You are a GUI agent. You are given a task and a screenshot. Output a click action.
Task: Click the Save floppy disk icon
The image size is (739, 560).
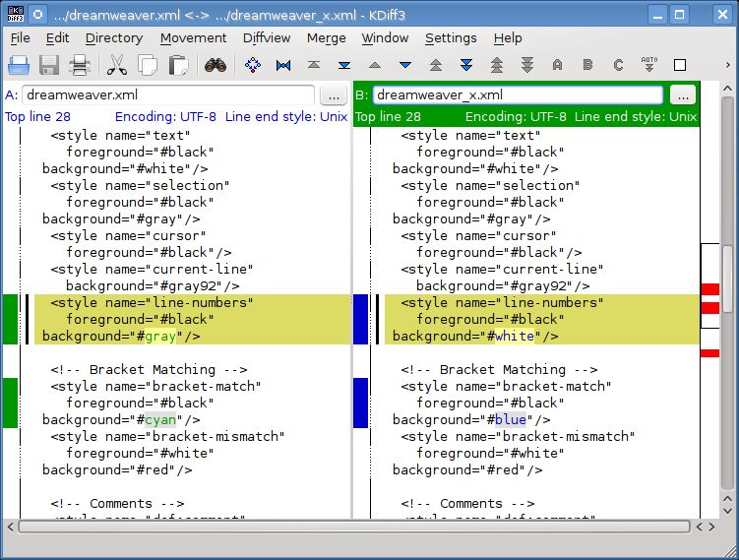[49, 65]
